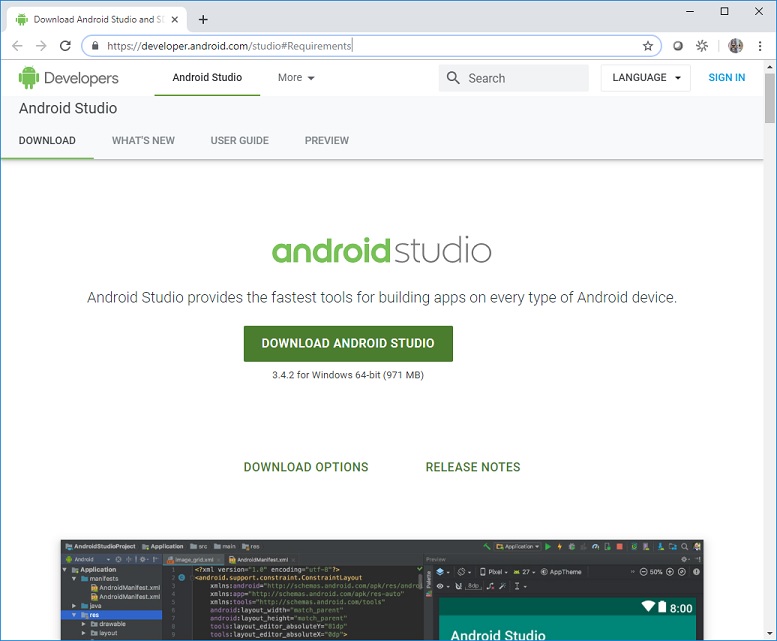Open the USER GUIDE tab
777x641 pixels.
(239, 141)
